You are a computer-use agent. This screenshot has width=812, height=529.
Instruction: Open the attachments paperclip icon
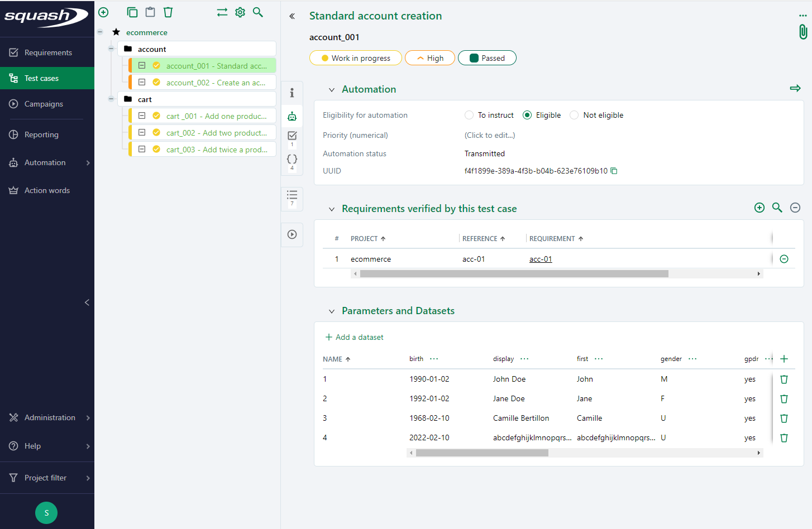(x=803, y=32)
